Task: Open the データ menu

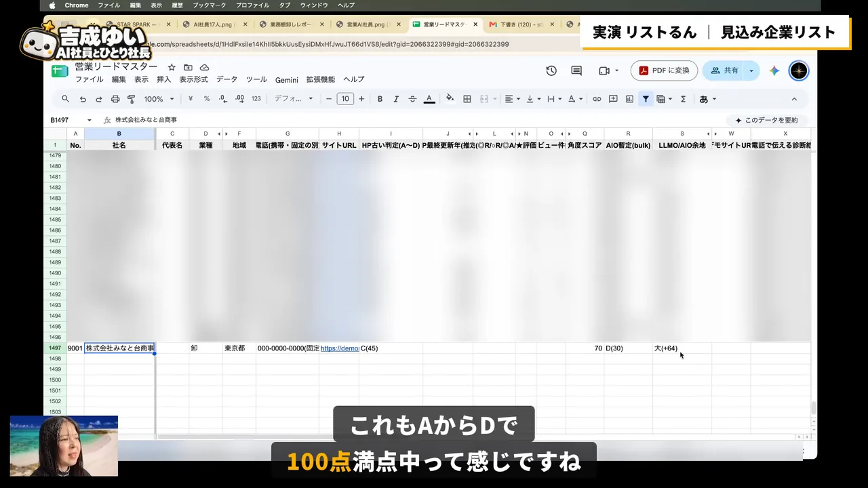Action: pos(226,79)
